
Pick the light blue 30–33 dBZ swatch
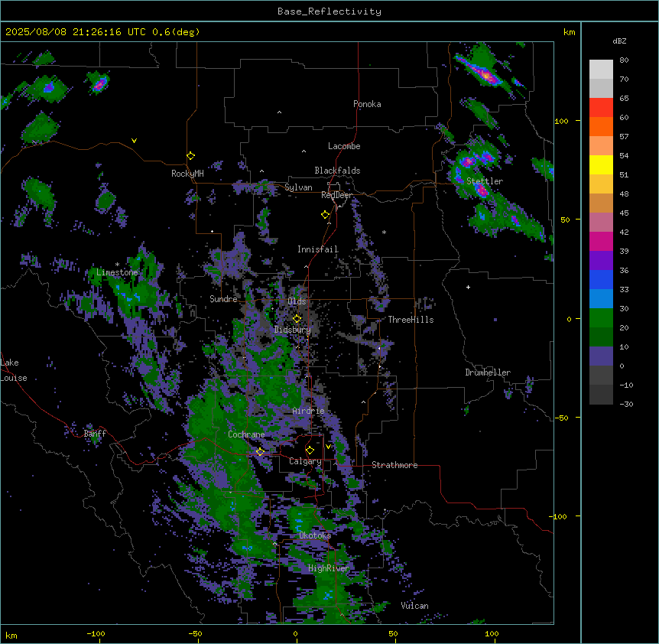601,299
